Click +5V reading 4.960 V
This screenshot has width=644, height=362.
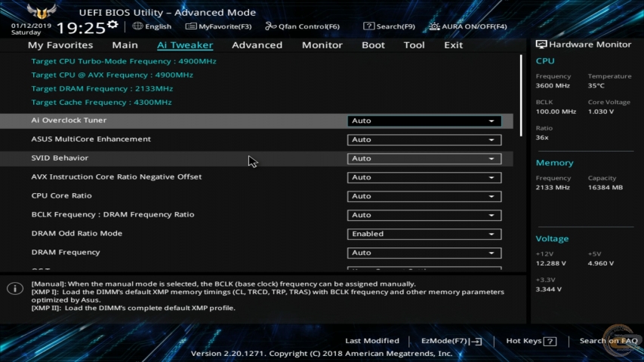[600, 263]
